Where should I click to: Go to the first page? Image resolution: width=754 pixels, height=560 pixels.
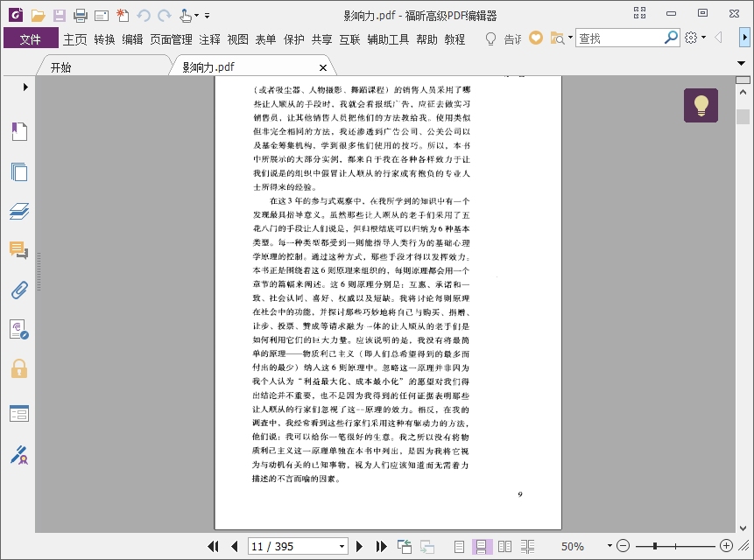(213, 546)
